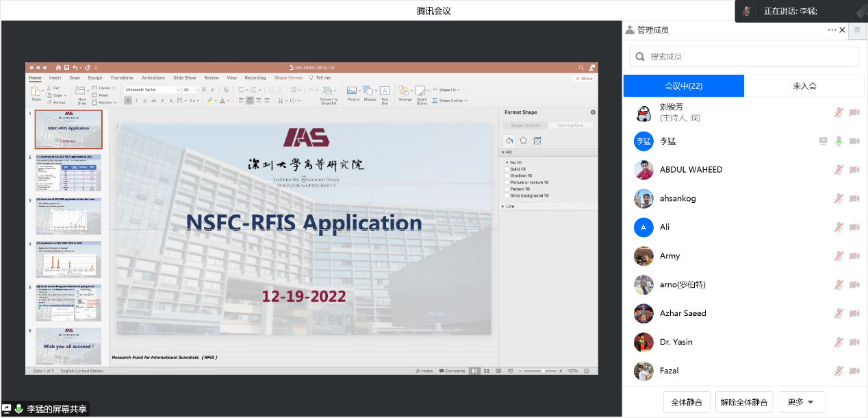Click the disabled camera icon for Fazal
This screenshot has width=868, height=418.
(x=854, y=371)
